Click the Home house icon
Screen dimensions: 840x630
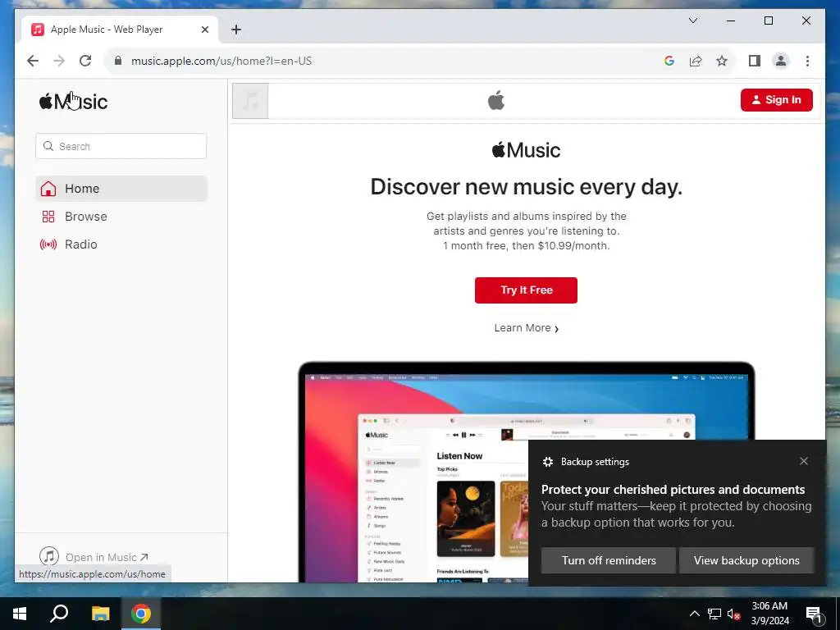point(48,189)
